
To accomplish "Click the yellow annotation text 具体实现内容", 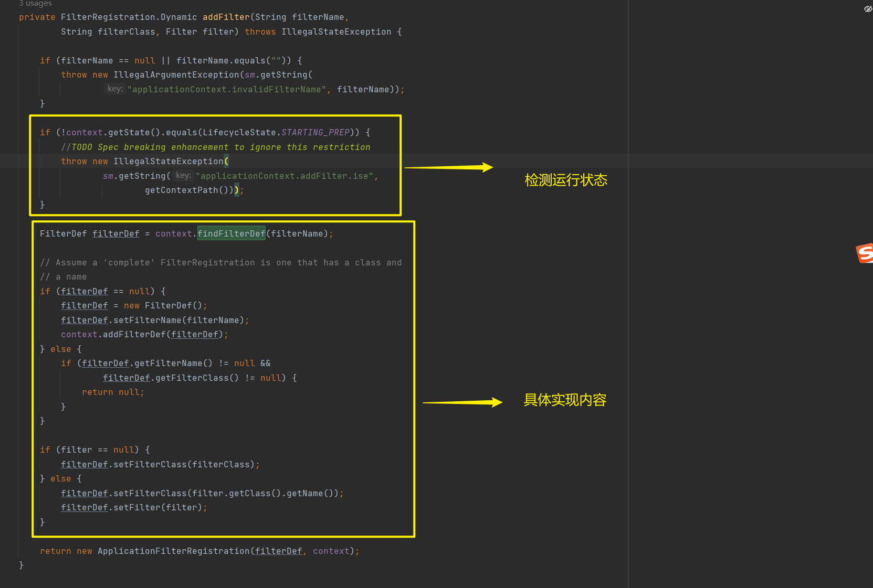I will 565,400.
